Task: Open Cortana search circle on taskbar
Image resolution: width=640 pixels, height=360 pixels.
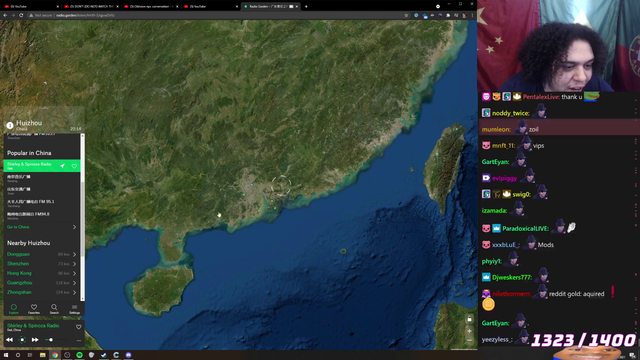Action: (18, 355)
